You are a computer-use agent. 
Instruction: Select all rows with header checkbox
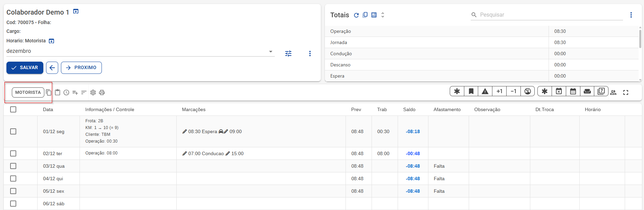[x=13, y=109]
